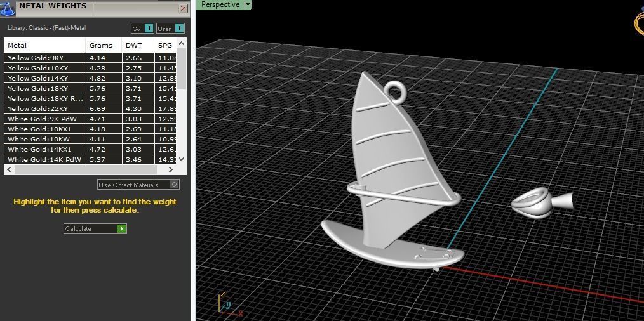
Task: Click the 5.37 grams cell
Action: click(104, 159)
